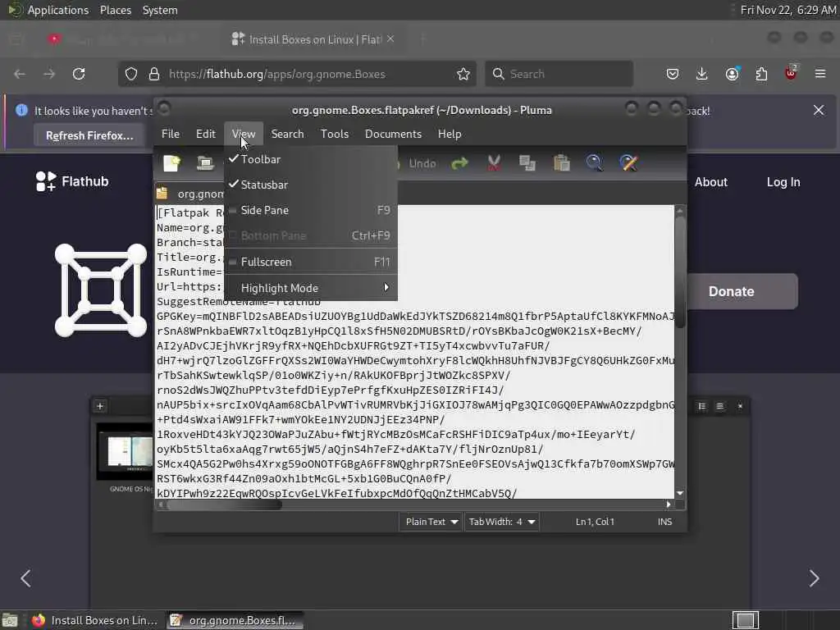This screenshot has width=840, height=630.
Task: Open the Firefox hamburger menu
Action: click(820, 74)
